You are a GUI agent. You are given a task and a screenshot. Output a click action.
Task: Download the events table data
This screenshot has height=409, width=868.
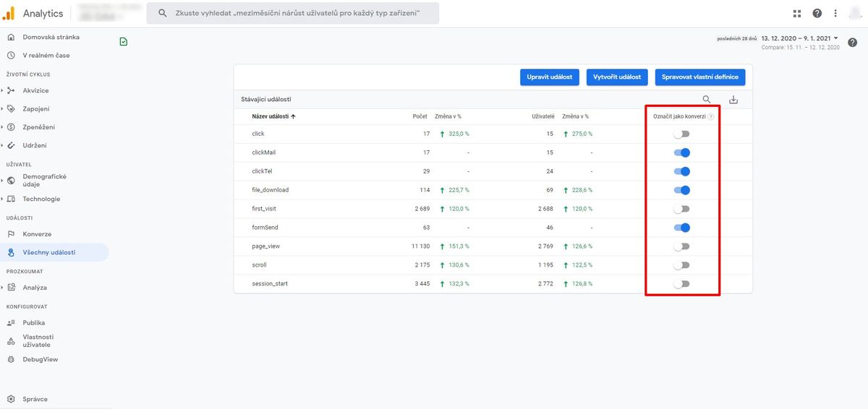(x=733, y=100)
